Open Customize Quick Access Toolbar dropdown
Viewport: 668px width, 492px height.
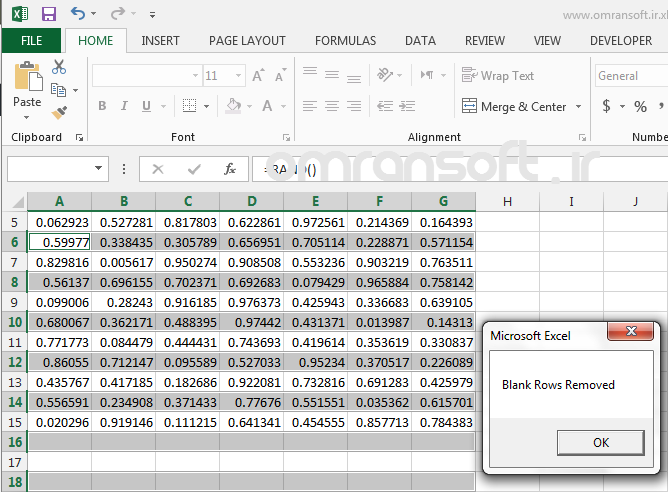tap(152, 15)
